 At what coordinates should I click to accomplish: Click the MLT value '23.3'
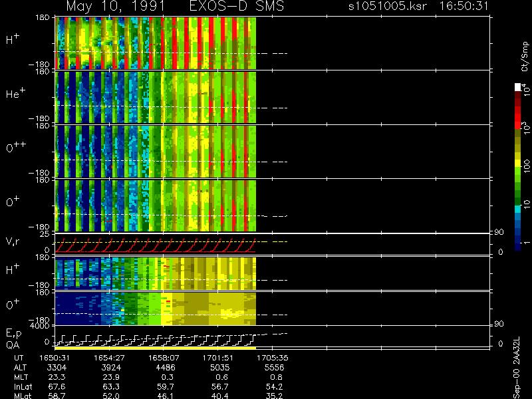[x=59, y=377]
